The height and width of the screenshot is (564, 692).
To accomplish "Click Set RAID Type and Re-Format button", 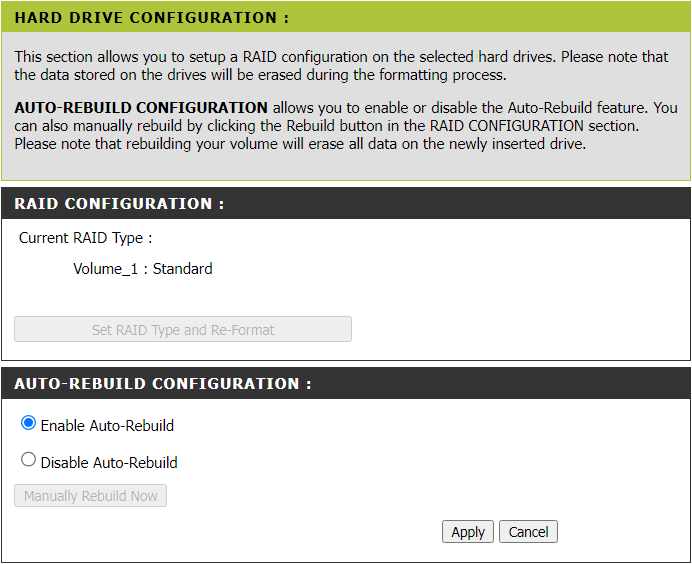I will 183,330.
